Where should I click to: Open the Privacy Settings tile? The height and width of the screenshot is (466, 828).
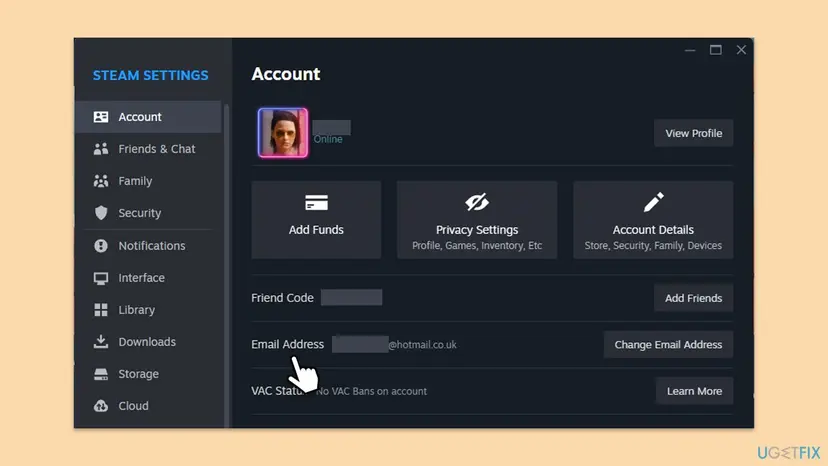tap(477, 220)
